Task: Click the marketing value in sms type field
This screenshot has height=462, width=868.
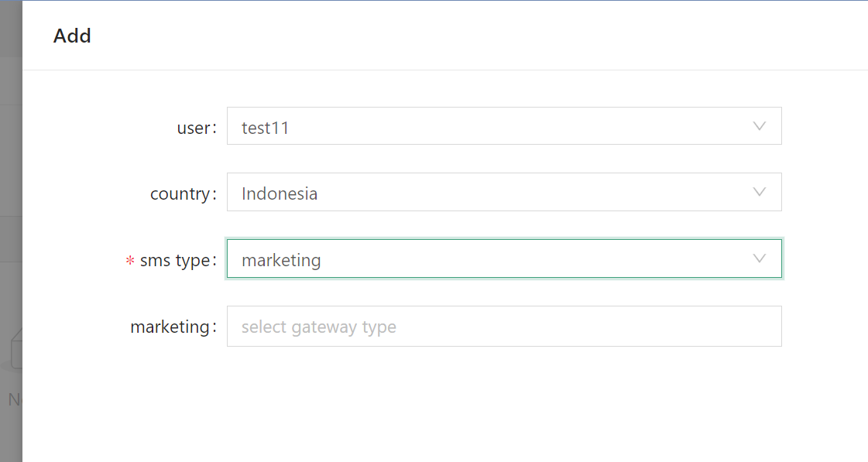Action: coord(281,261)
